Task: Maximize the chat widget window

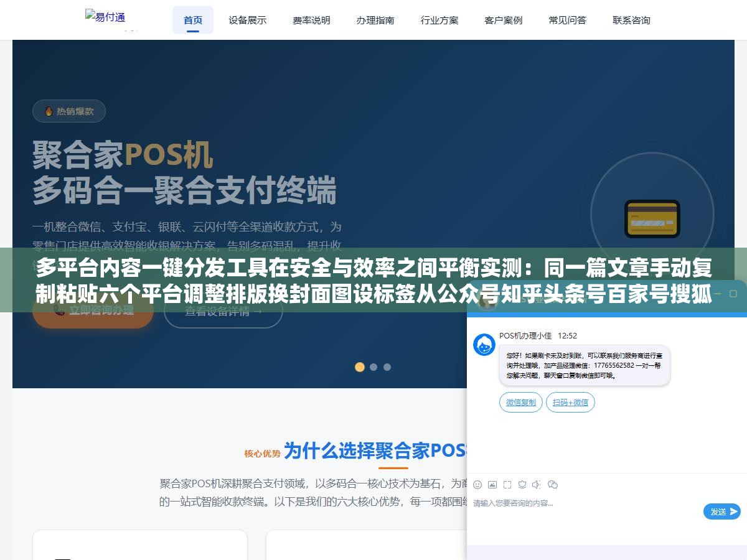Action: point(733,292)
